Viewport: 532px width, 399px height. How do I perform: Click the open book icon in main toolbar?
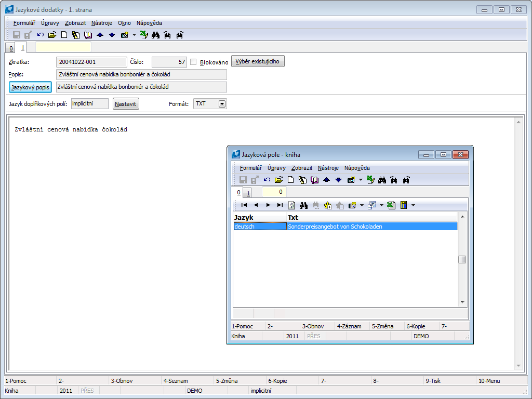(x=88, y=35)
